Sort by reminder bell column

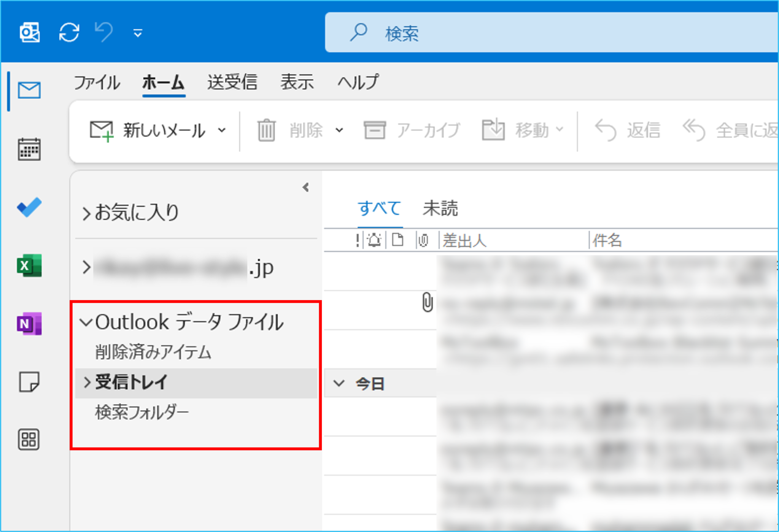[374, 240]
